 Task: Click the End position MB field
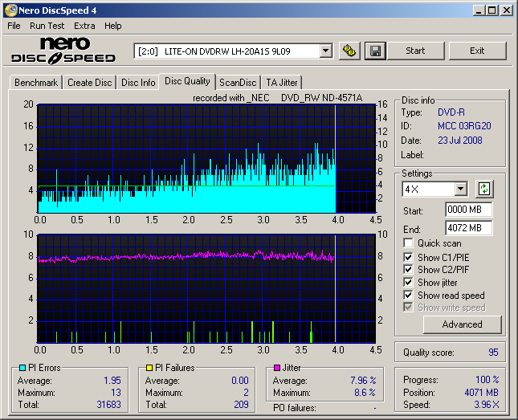(x=468, y=227)
